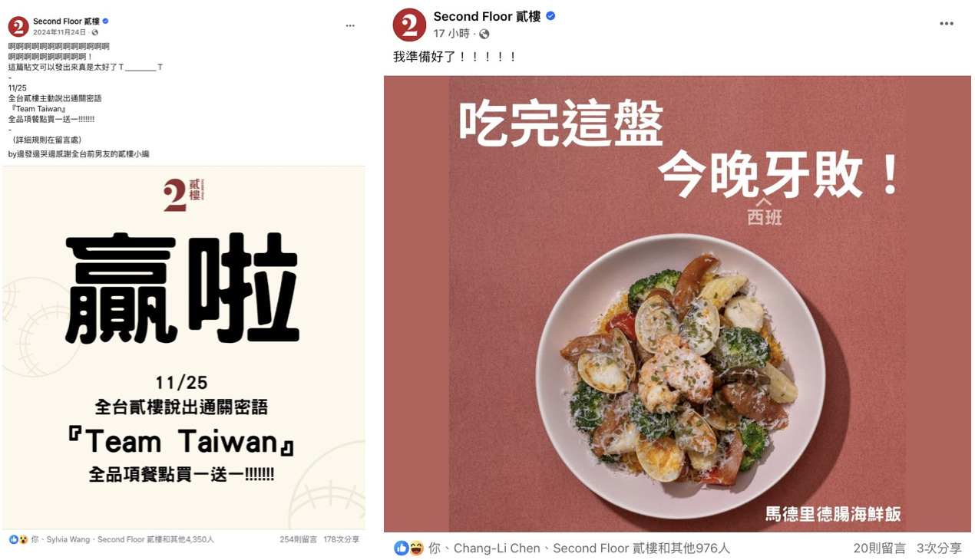
Task: Click globe privacy icon next to 2024年11月24日
Action: [x=94, y=32]
